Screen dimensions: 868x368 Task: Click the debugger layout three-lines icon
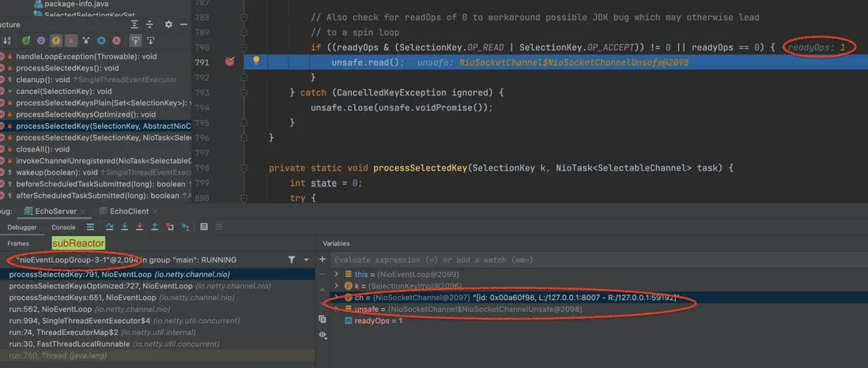pos(90,227)
